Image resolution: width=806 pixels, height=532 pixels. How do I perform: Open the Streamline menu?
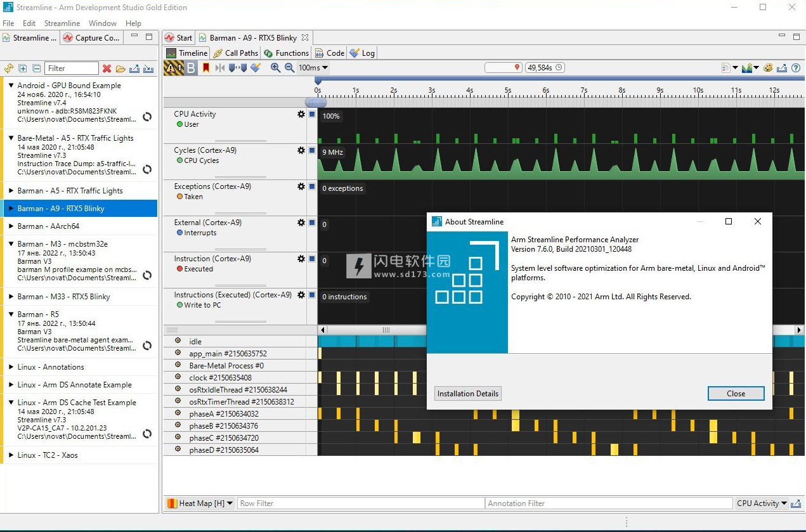point(62,23)
